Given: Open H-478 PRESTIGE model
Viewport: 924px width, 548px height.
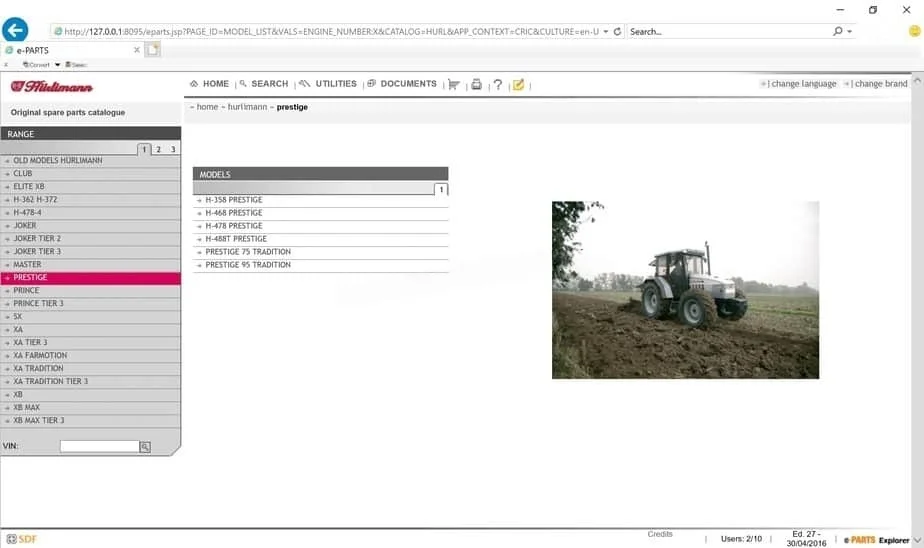Looking at the screenshot, I should [x=321, y=226].
